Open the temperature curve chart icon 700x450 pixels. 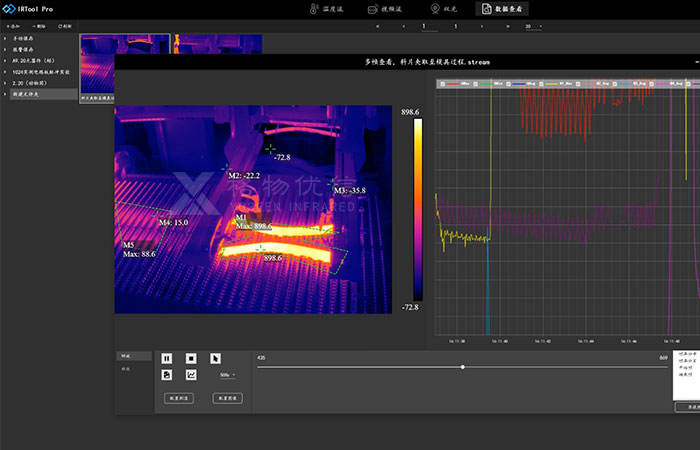tap(191, 375)
